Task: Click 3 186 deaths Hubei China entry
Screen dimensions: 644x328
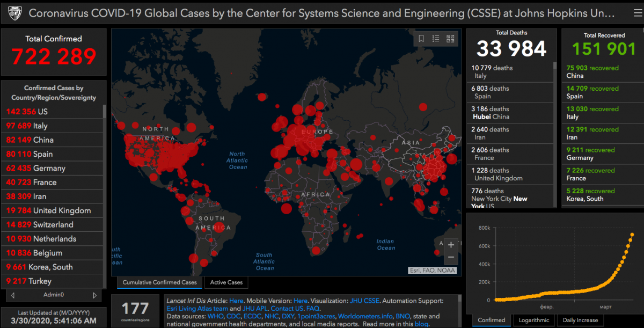Action: tap(510, 113)
